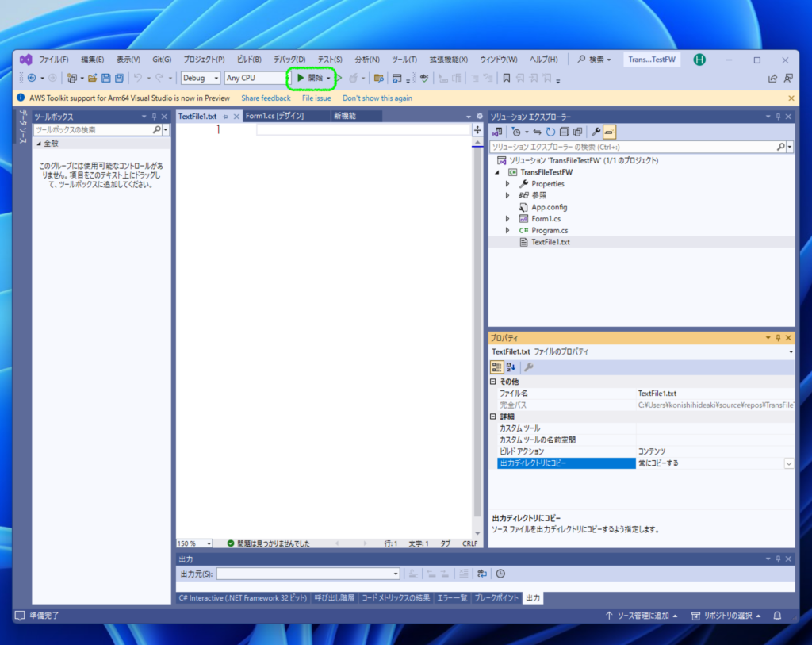Pin the TextFile1.txt tab
The width and height of the screenshot is (812, 645).
[x=225, y=117]
